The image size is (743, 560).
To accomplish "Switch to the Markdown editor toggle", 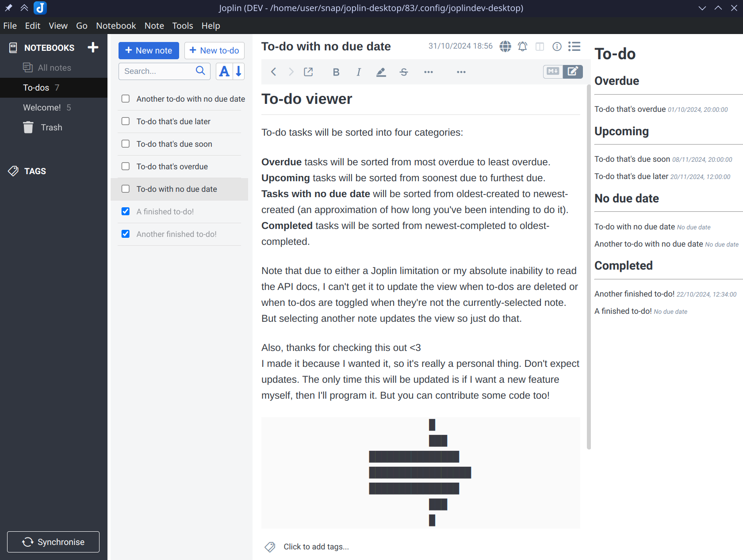I will pos(553,72).
